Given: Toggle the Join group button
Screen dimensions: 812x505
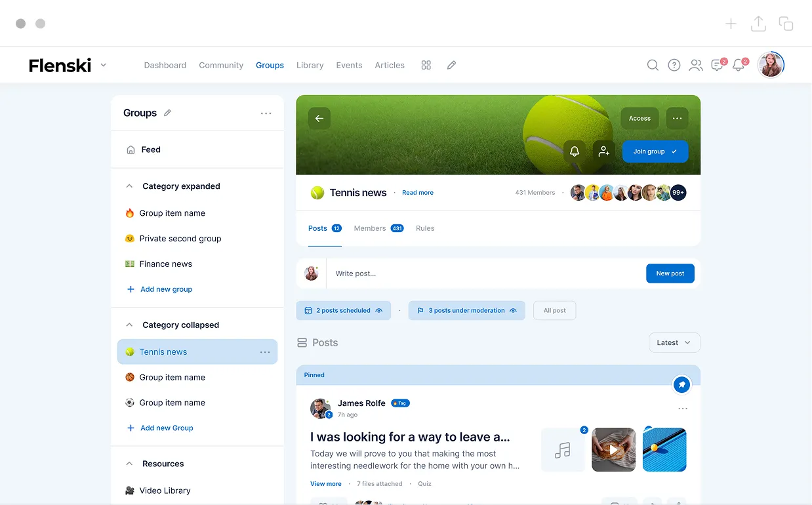Looking at the screenshot, I should [x=655, y=151].
